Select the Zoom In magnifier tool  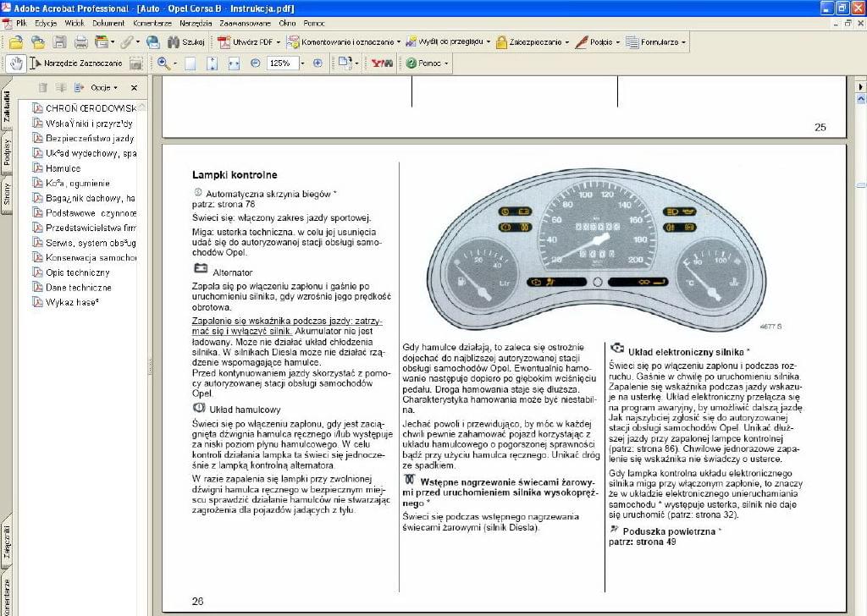click(163, 63)
